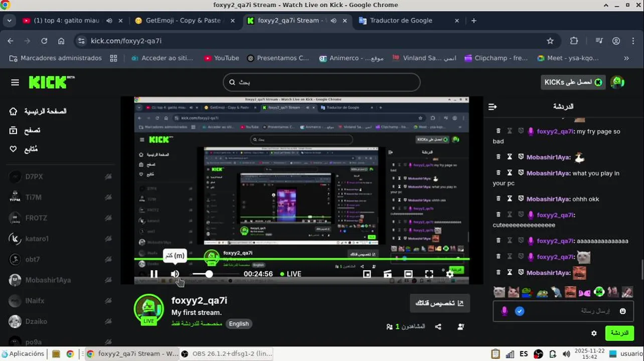Open chat settings gear below message box

tap(594, 333)
